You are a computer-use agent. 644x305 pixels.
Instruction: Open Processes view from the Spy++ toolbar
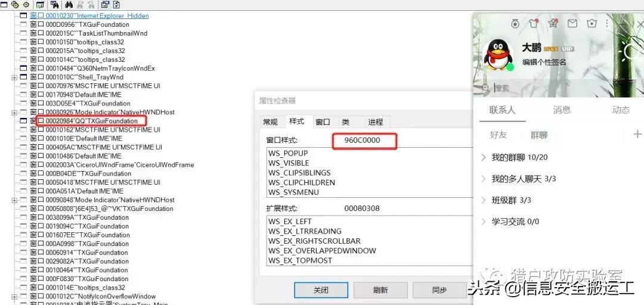pos(16,5)
